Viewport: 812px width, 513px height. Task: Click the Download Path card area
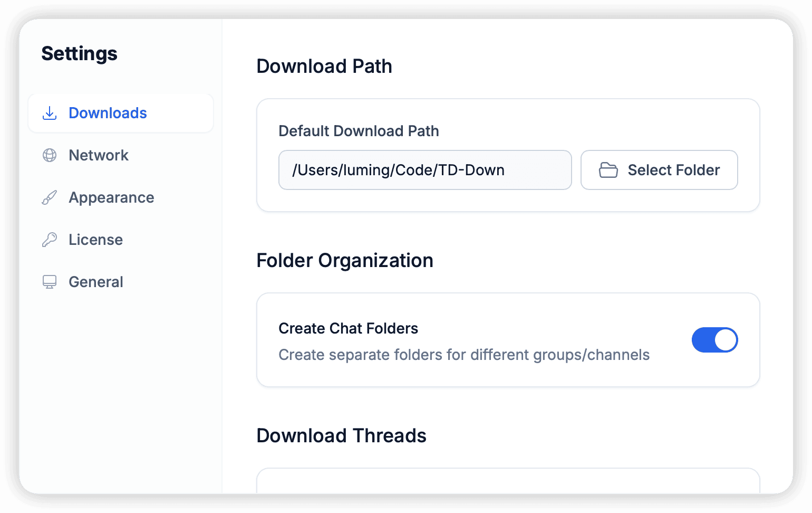(508, 155)
